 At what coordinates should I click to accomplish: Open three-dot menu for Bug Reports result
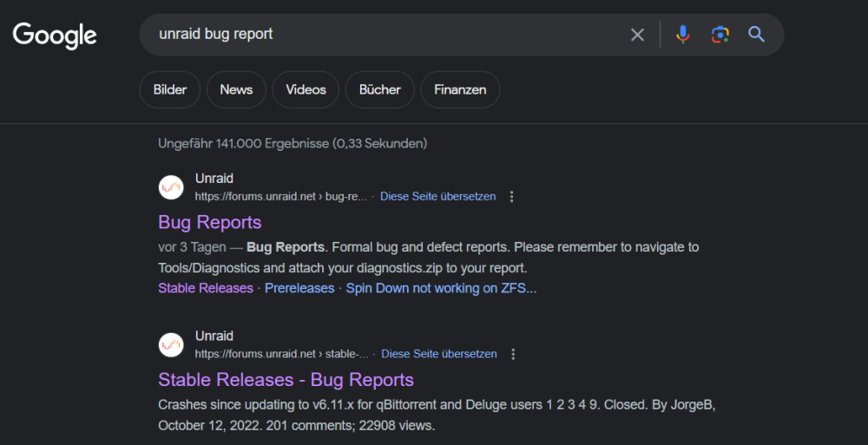[511, 197]
